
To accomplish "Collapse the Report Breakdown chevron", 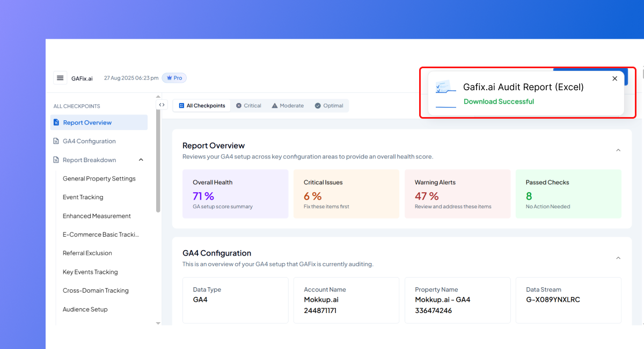I will click(x=141, y=159).
